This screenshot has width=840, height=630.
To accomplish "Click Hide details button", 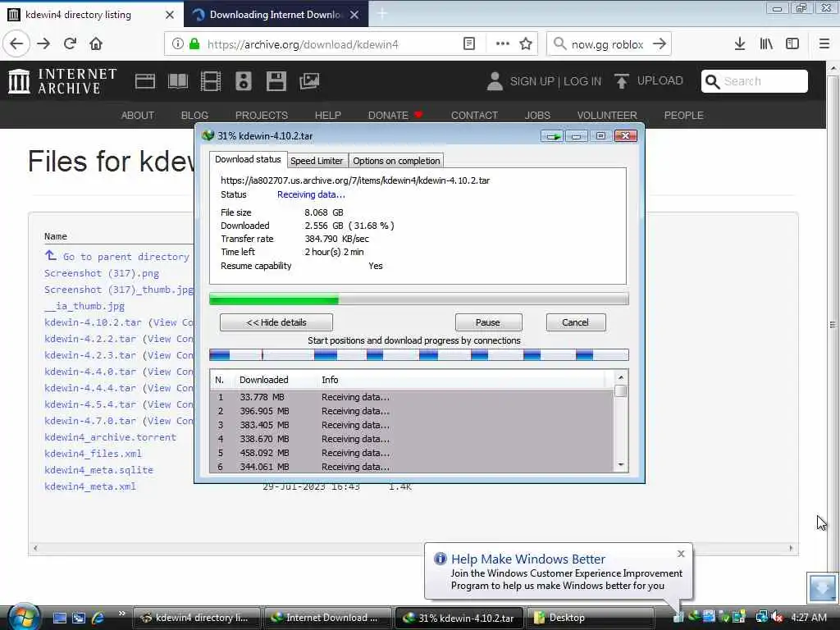I will tap(276, 322).
